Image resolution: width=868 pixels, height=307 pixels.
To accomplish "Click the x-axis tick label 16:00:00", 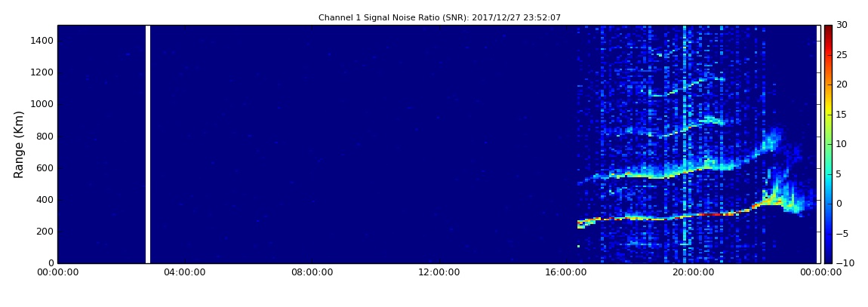I will click(565, 272).
